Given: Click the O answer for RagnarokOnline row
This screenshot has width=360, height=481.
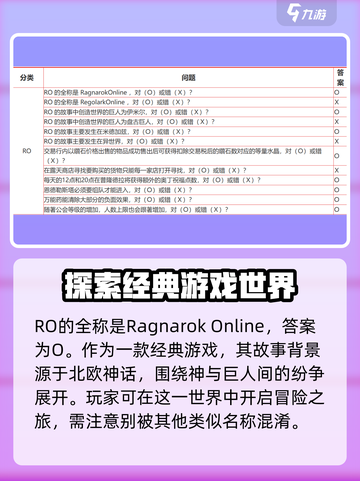Looking at the screenshot, I should (x=337, y=92).
